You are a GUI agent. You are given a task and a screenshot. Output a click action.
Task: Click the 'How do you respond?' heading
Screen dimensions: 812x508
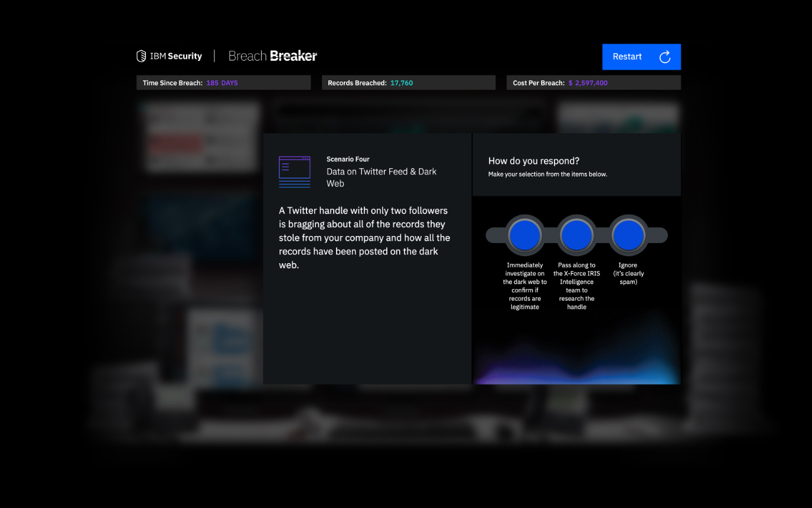pyautogui.click(x=534, y=160)
